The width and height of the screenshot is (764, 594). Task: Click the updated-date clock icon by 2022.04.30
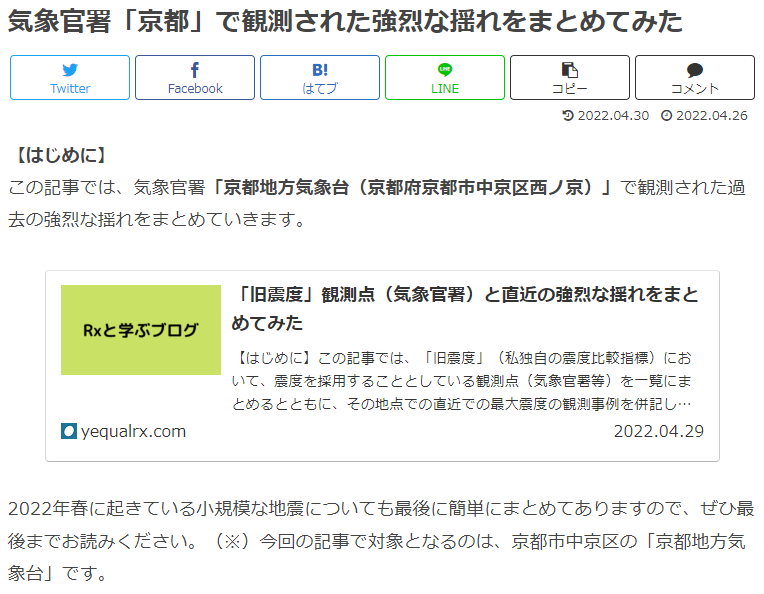pyautogui.click(x=568, y=115)
